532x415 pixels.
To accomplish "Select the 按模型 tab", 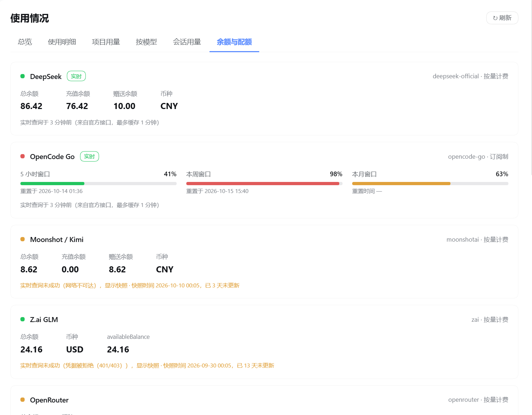I will click(x=146, y=42).
